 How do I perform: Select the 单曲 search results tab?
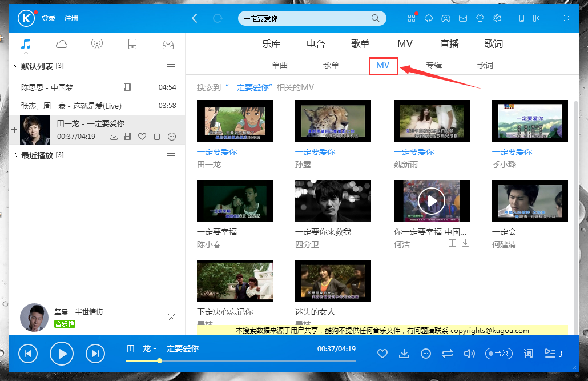point(280,65)
